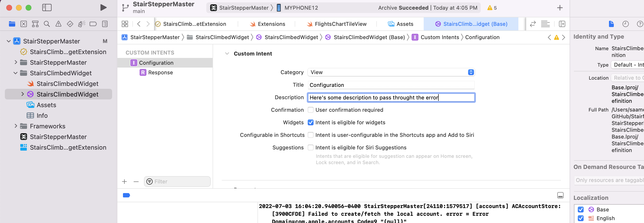Show the 5 warnings indicator
This screenshot has width=644, height=223.
click(492, 8)
